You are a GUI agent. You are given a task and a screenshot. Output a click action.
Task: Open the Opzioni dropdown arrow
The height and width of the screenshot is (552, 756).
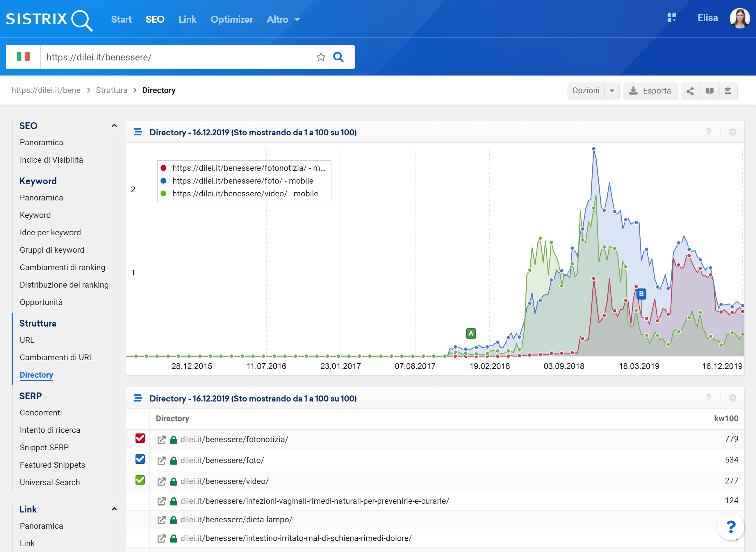(612, 91)
